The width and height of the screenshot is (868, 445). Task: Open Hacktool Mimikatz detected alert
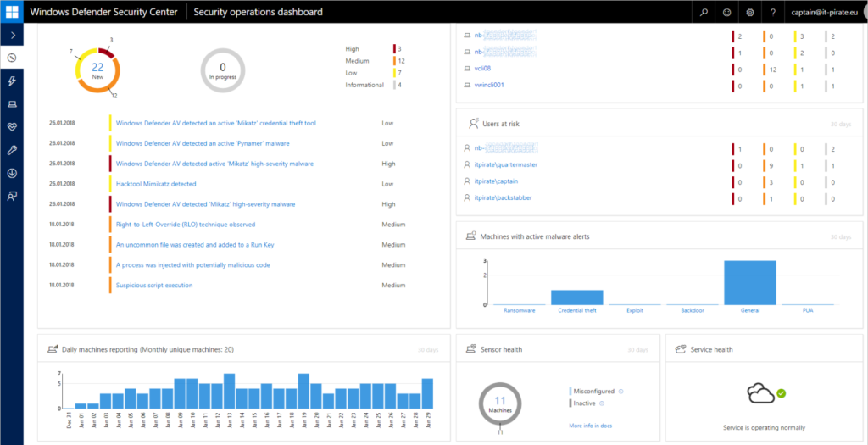[156, 184]
